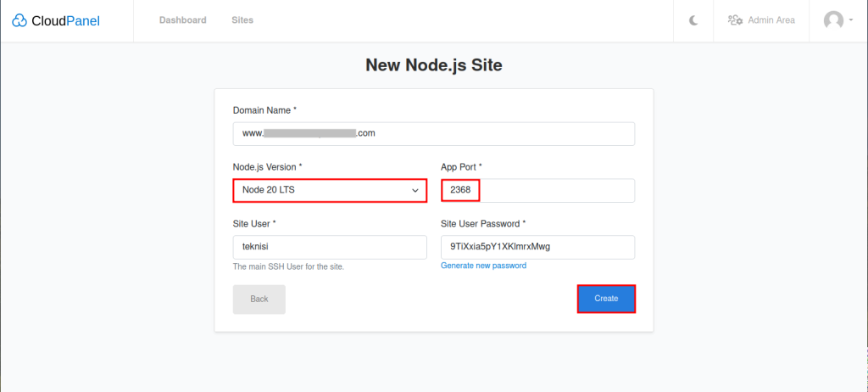Click the Site User label
The height and width of the screenshot is (392, 868).
[x=254, y=223]
